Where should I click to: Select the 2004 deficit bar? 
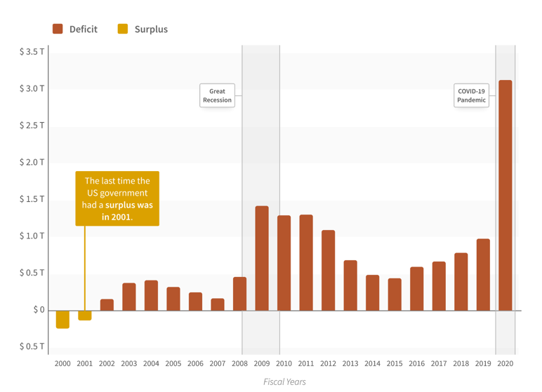pyautogui.click(x=151, y=295)
